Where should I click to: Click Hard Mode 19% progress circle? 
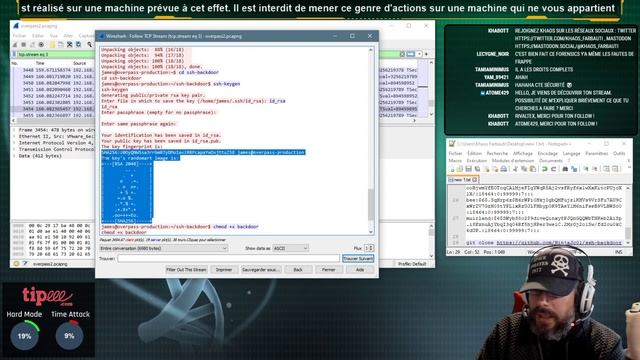pos(24,336)
